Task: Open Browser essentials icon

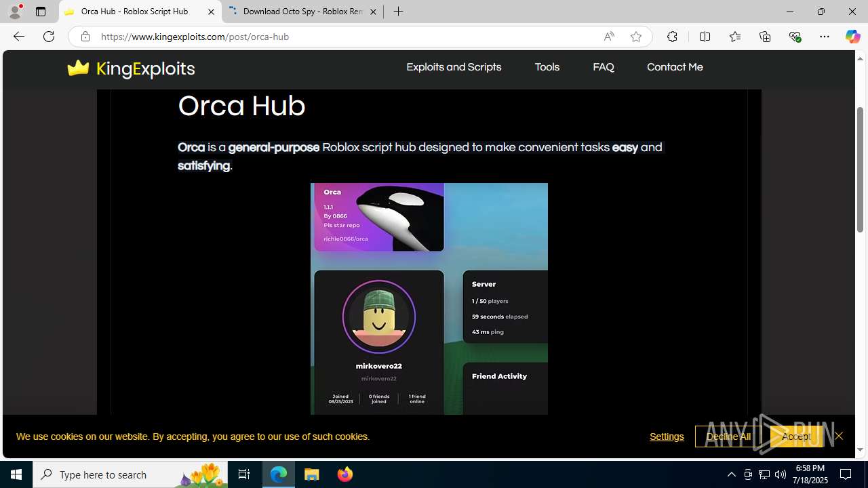Action: point(795,37)
